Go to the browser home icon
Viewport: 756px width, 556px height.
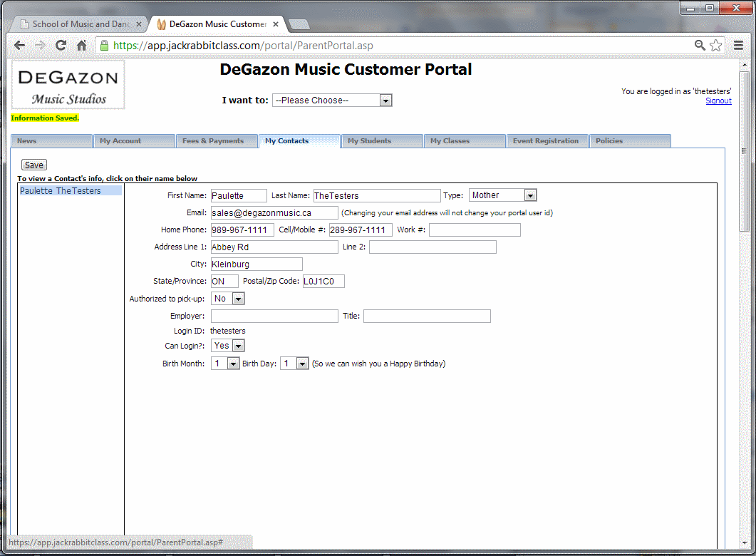81,46
